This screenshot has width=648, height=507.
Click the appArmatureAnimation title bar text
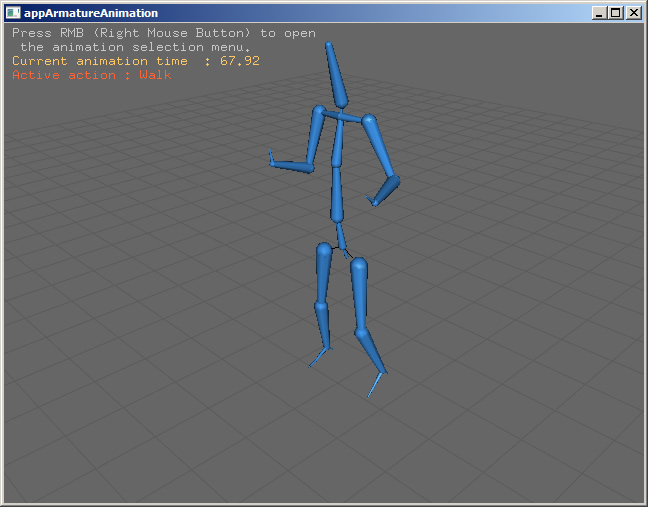point(90,13)
